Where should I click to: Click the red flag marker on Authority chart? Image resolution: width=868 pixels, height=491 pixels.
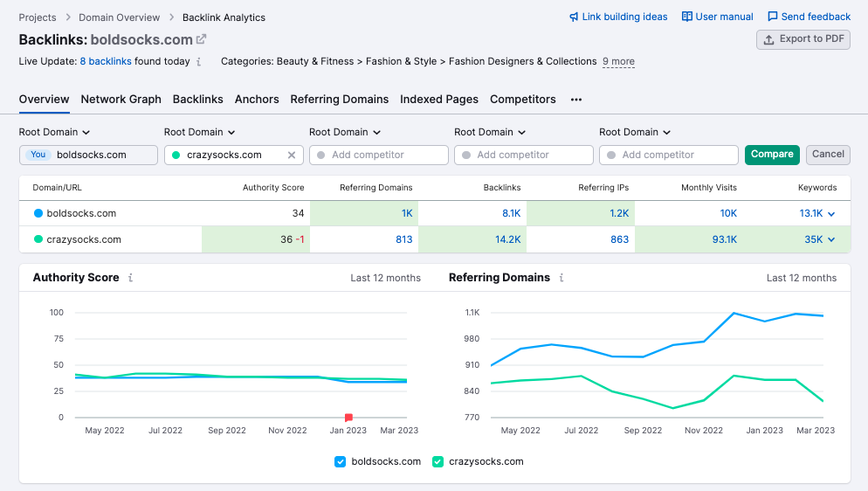tap(348, 418)
